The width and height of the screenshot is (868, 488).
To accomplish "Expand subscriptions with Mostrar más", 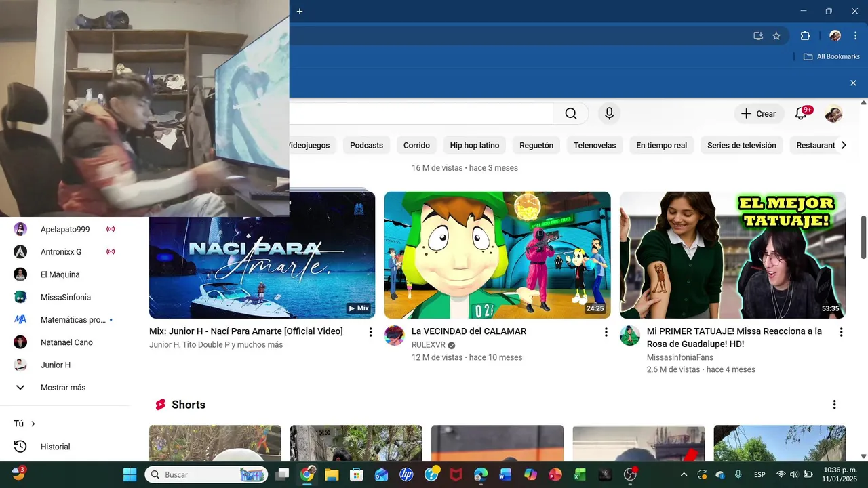I will point(65,388).
